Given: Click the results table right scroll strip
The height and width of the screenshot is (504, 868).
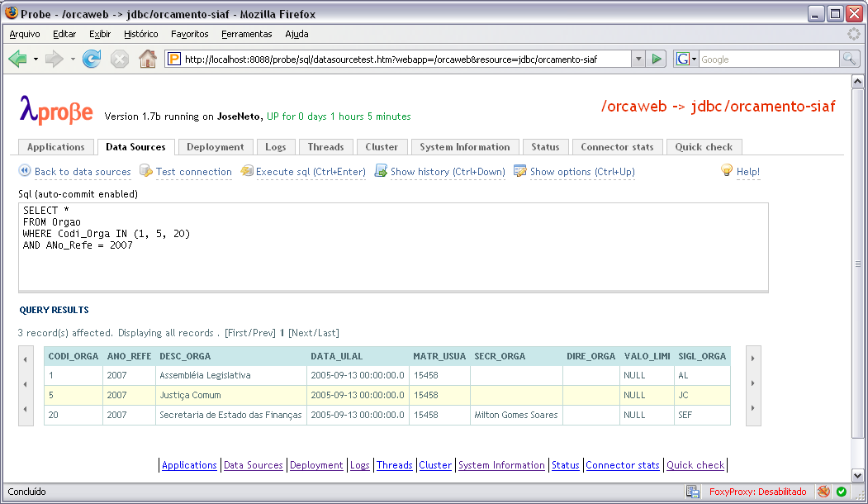Looking at the screenshot, I should click(752, 385).
